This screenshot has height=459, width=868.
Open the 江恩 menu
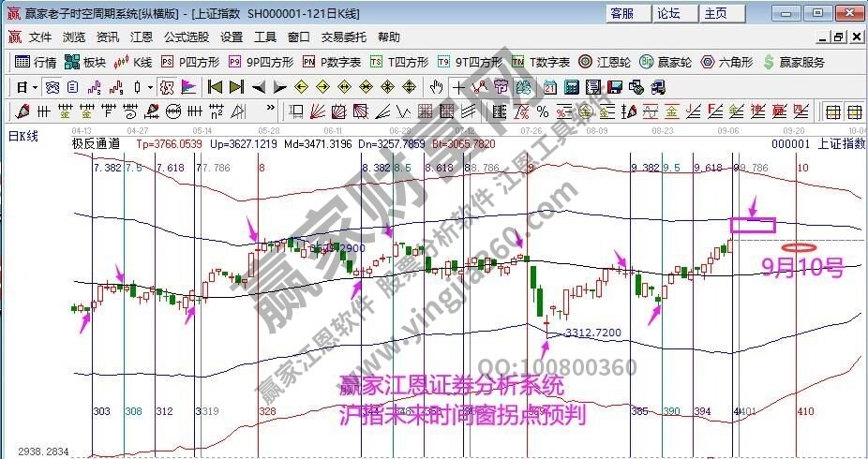point(142,37)
